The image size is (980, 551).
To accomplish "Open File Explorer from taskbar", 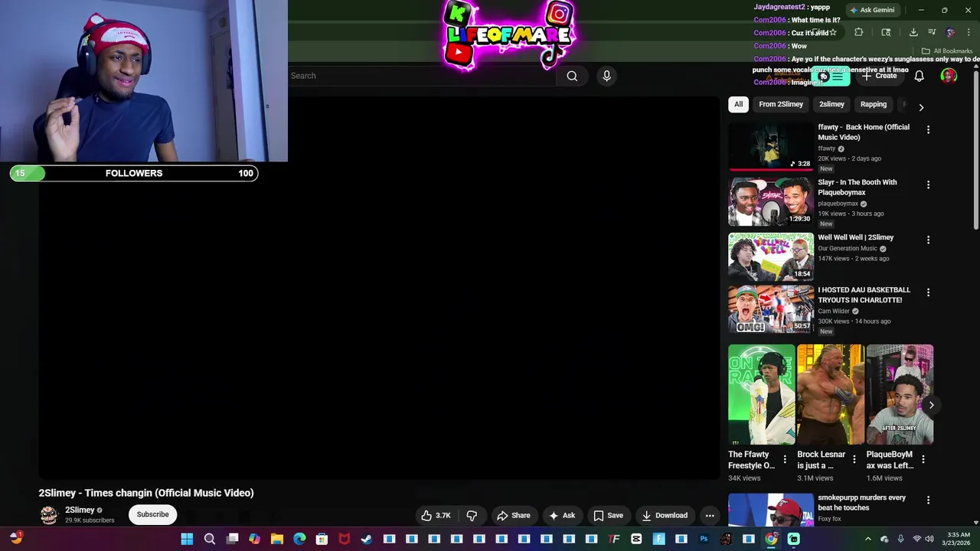I will point(277,540).
